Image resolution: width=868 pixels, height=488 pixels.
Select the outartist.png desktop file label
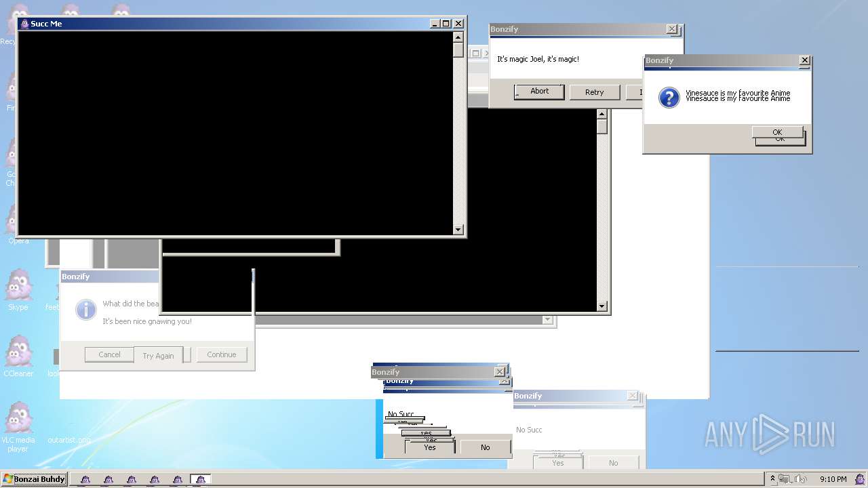click(68, 440)
